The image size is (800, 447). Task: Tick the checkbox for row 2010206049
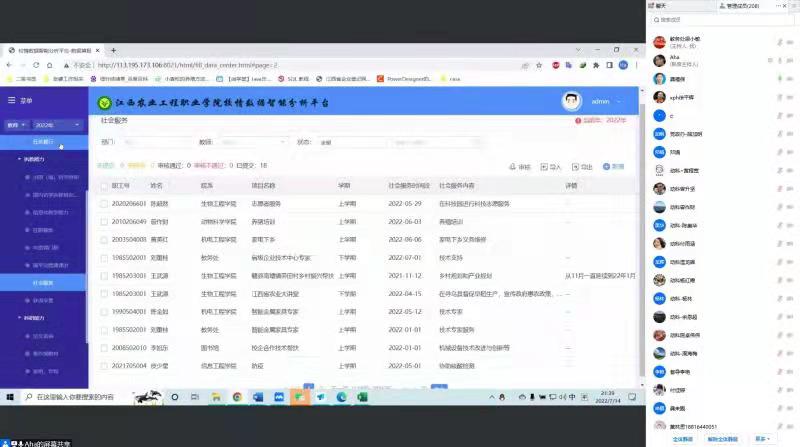click(102, 222)
